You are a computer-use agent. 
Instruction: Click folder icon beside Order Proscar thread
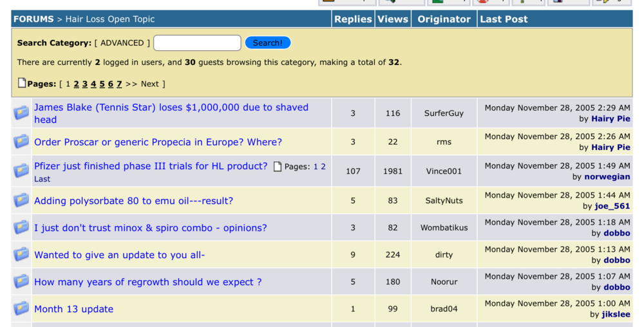[21, 142]
